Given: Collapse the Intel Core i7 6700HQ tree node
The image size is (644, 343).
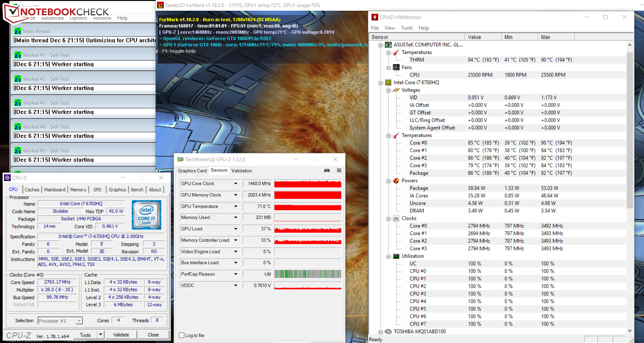Looking at the screenshot, I should [381, 83].
